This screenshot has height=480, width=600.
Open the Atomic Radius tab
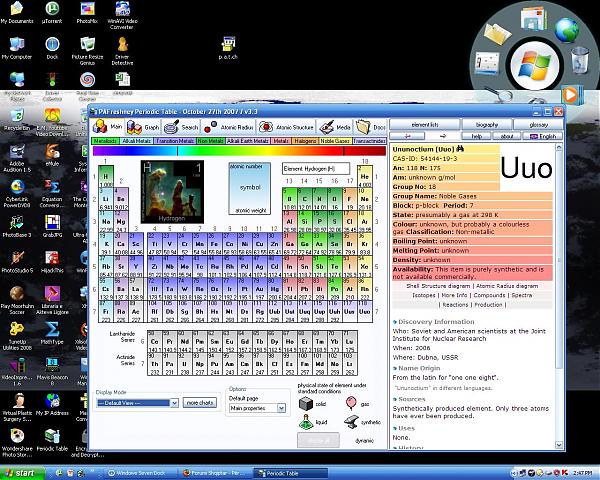tap(228, 127)
